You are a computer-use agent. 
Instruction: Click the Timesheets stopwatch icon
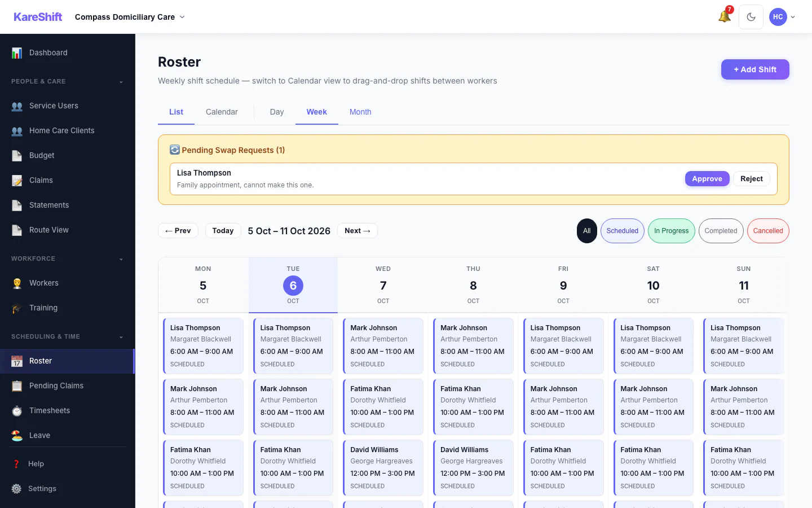[x=17, y=411]
